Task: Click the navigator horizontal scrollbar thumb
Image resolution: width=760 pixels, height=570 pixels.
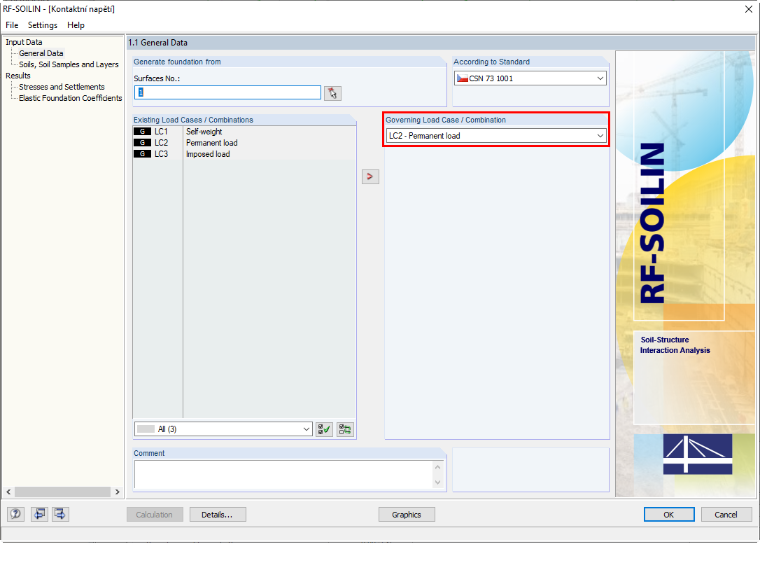Action: pos(63,492)
